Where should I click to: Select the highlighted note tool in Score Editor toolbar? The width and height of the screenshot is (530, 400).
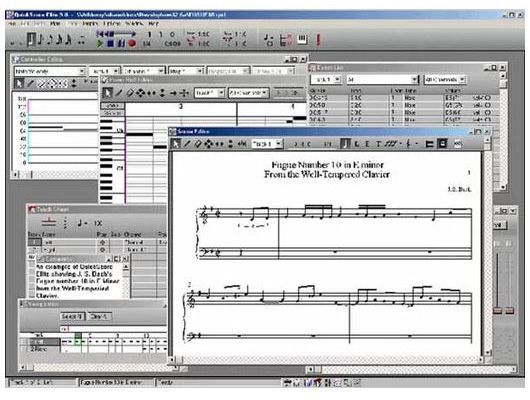(x=344, y=144)
